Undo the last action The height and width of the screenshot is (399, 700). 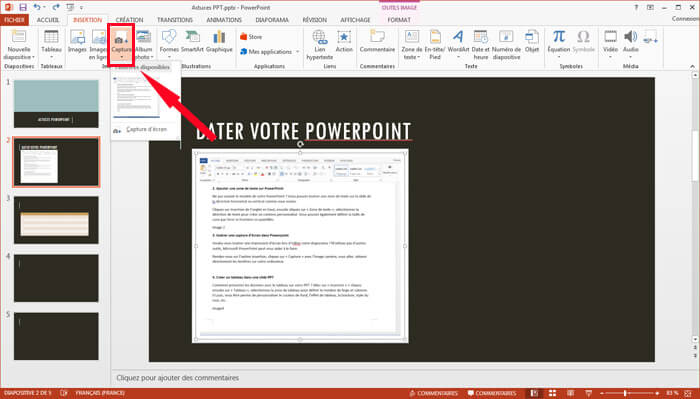pos(37,7)
